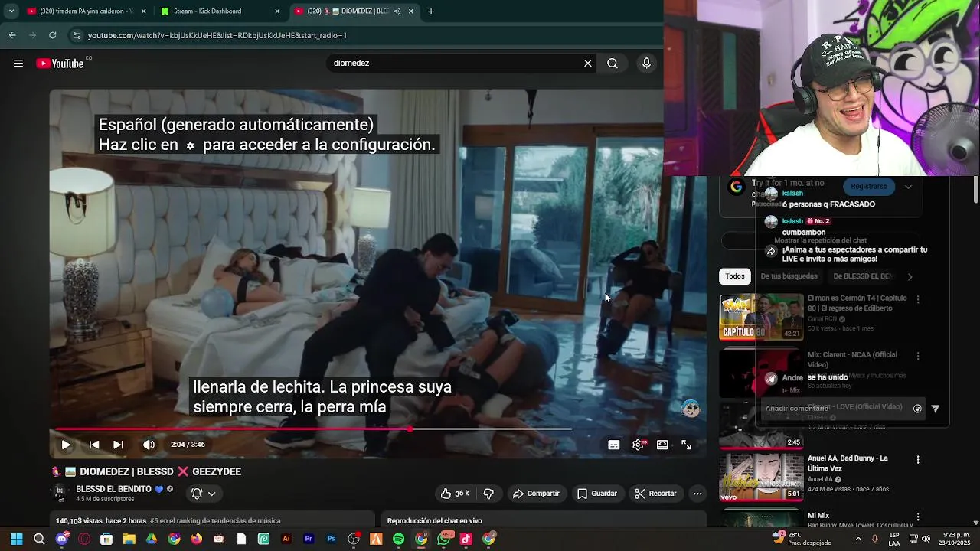The image size is (980, 551).
Task: Open the YouTube guide hamburger menu
Action: (x=18, y=64)
